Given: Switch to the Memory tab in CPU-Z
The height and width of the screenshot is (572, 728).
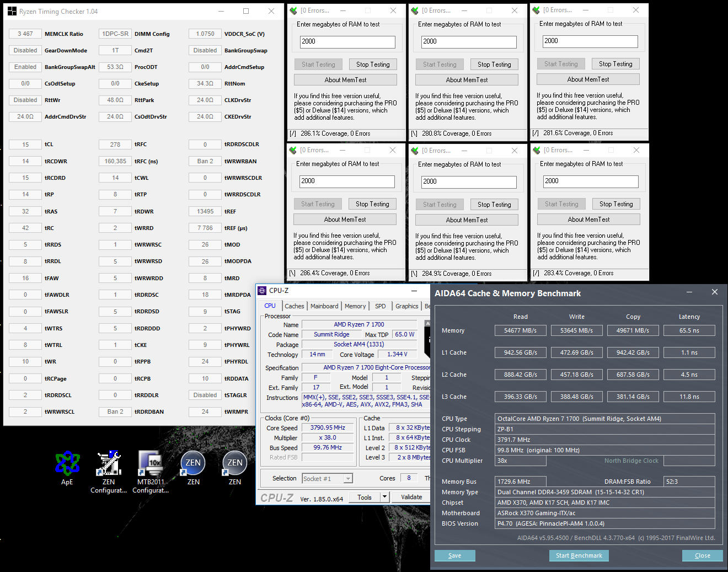Looking at the screenshot, I should [355, 306].
